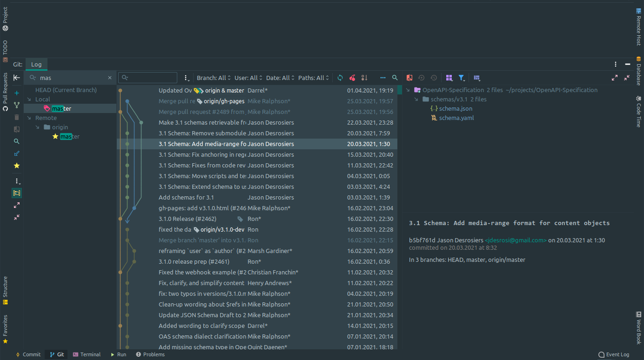Click the Delete Branch trash icon
The height and width of the screenshot is (360, 644).
(17, 117)
